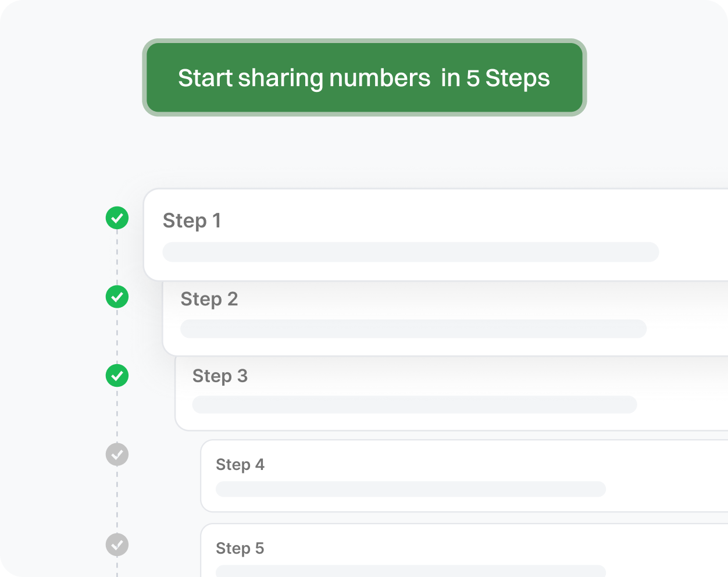728x577 pixels.
Task: Select the Step 3 title text
Action: click(220, 376)
